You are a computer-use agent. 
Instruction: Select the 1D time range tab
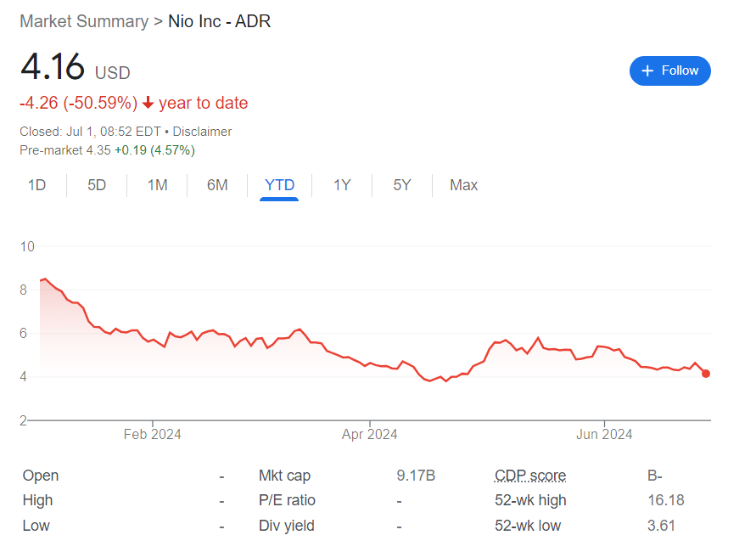[36, 185]
